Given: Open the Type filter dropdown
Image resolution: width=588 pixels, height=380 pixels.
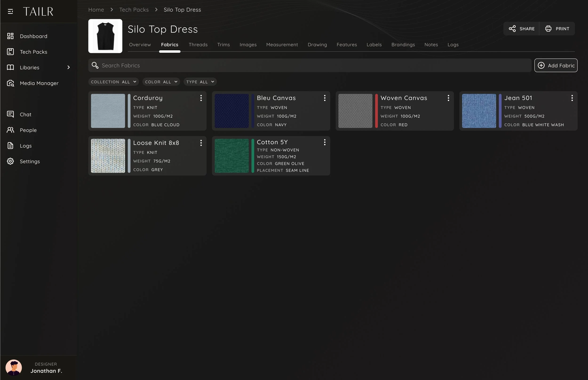Looking at the screenshot, I should click(200, 82).
